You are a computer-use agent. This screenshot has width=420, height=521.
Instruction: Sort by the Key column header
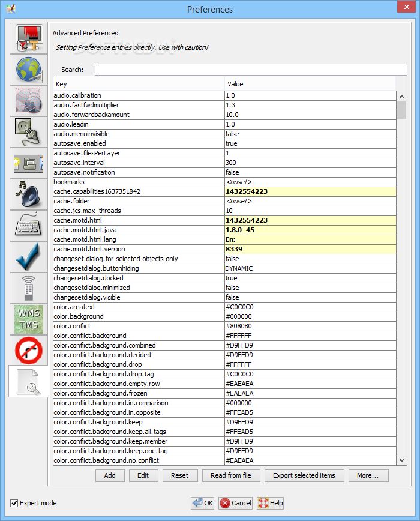click(139, 84)
